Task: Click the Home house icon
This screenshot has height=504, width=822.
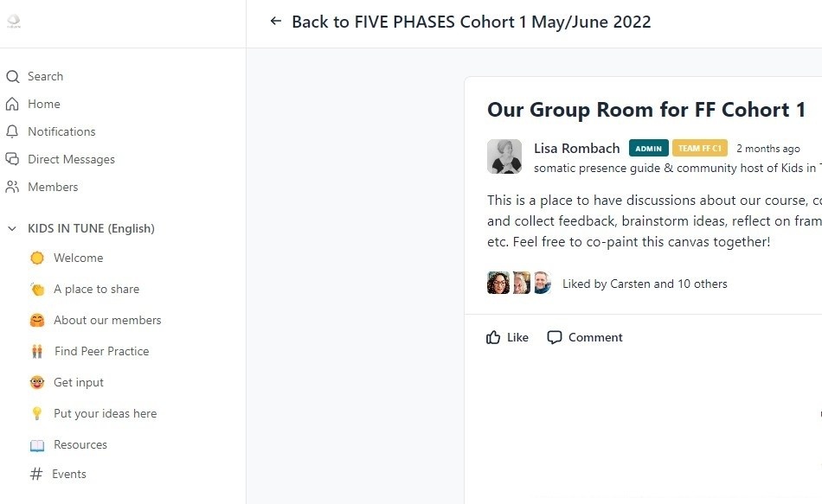Action: click(12, 104)
